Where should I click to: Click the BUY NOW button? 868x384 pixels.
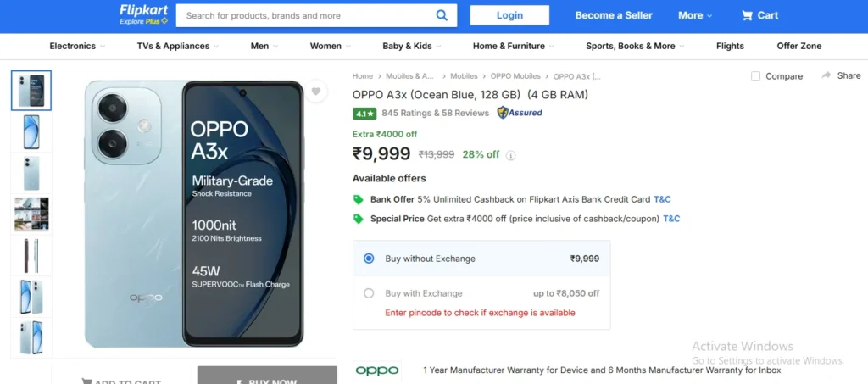[x=267, y=376]
